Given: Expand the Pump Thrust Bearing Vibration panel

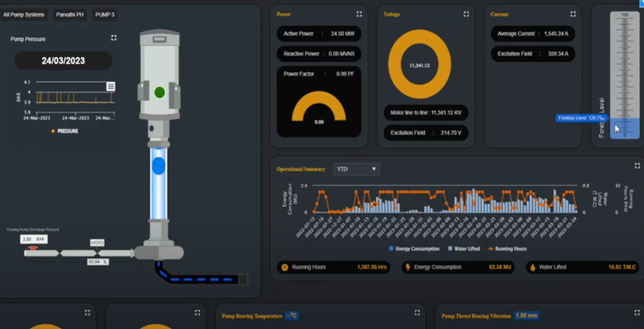Looking at the screenshot, I should tap(637, 313).
